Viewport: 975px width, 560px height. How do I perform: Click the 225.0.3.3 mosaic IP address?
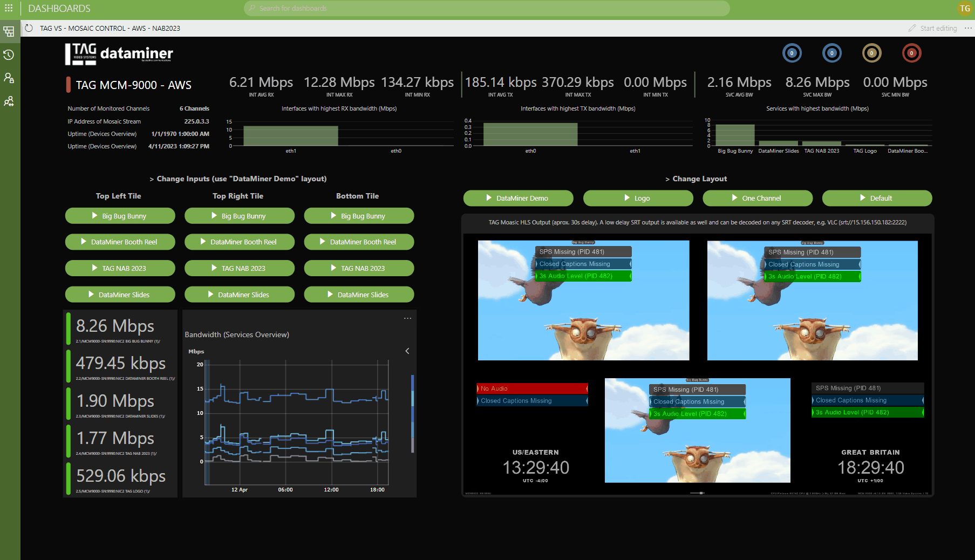click(196, 121)
